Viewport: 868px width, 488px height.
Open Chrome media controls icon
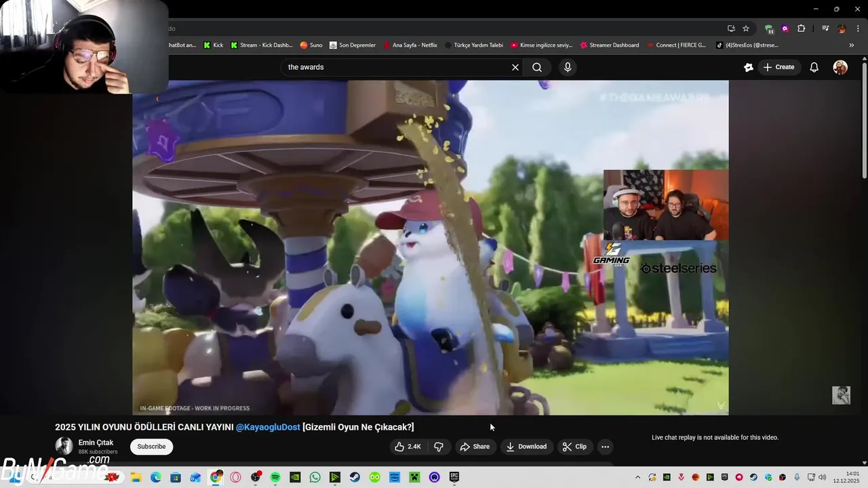coord(825,28)
